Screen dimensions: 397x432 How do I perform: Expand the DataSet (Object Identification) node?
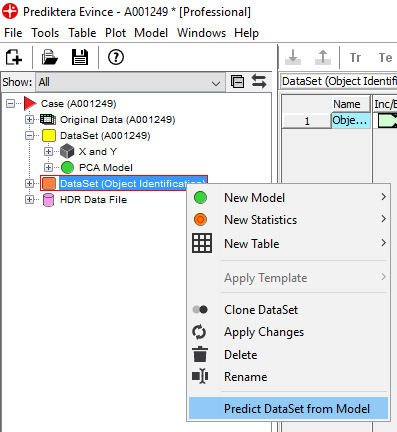[29, 184]
